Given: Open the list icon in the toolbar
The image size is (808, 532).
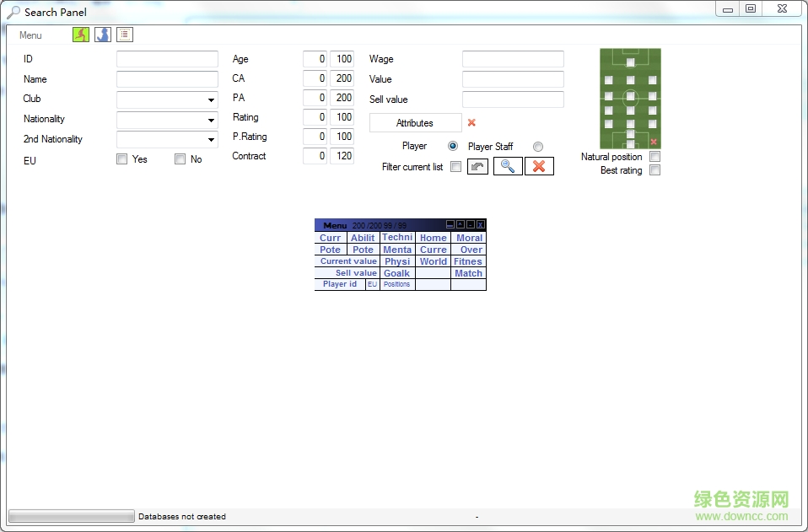Looking at the screenshot, I should [125, 35].
